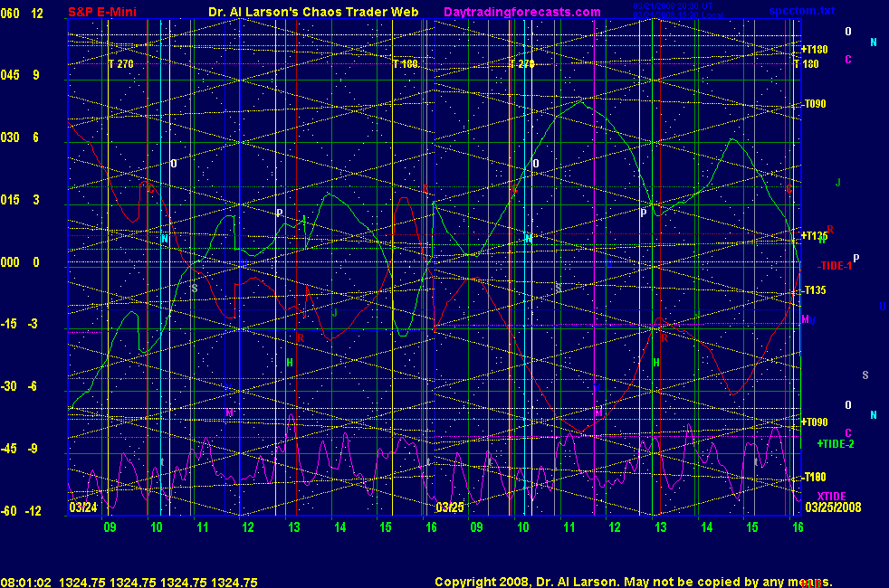Click the "-45 -9" y-axis value
Screen dimensions: 889x588
(x=20, y=448)
